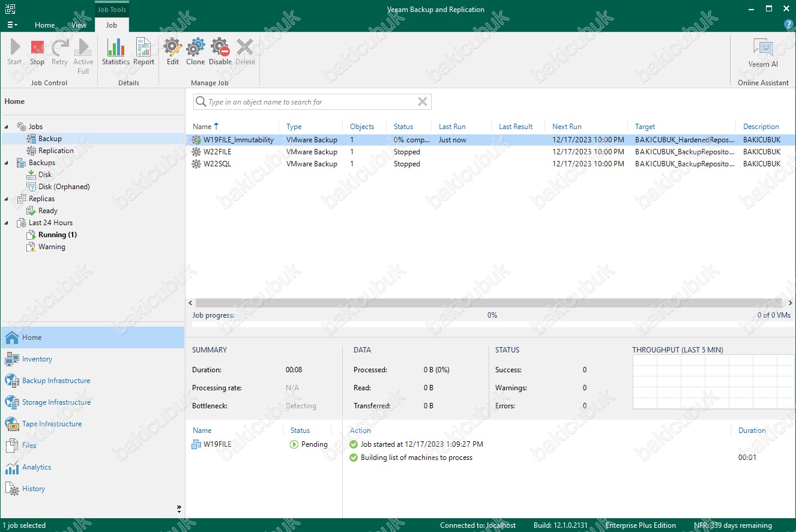Select the Job ribbon tab
The height and width of the screenshot is (532, 796).
tap(112, 25)
